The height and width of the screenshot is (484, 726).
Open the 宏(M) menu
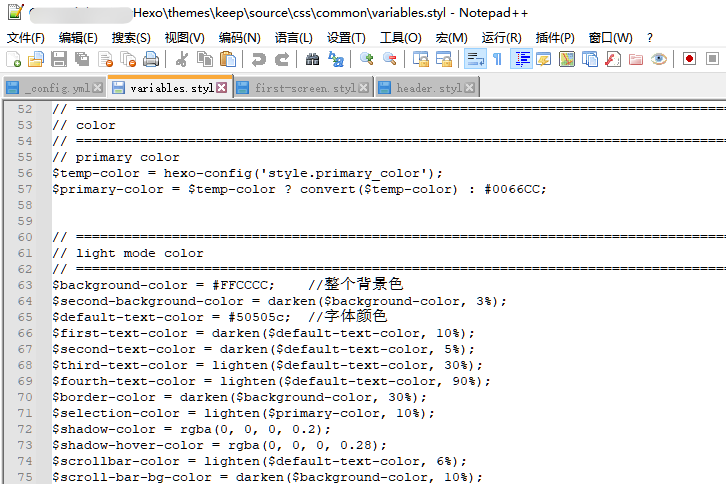tap(451, 38)
